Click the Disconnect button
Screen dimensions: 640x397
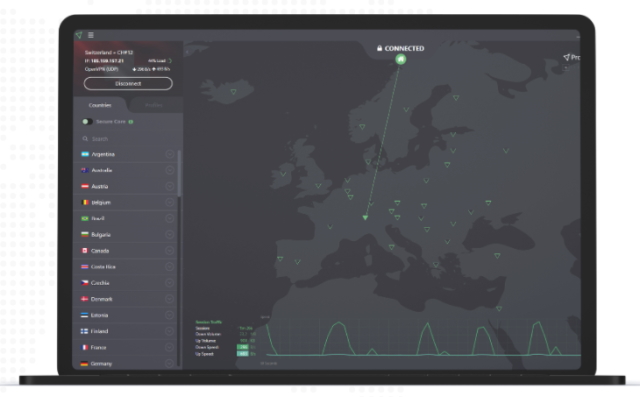[x=128, y=84]
